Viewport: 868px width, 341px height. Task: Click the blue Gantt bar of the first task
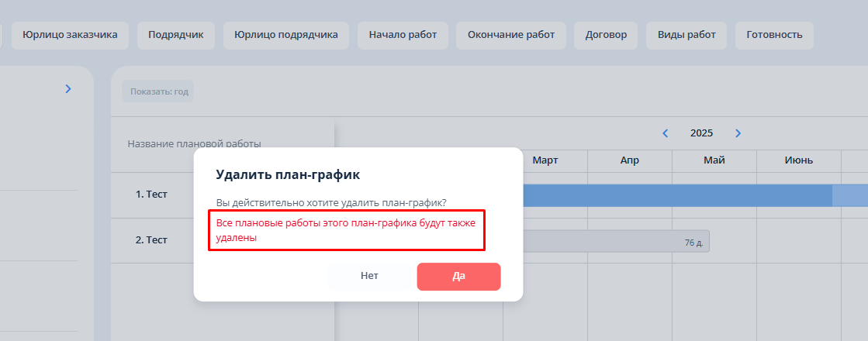tap(675, 195)
